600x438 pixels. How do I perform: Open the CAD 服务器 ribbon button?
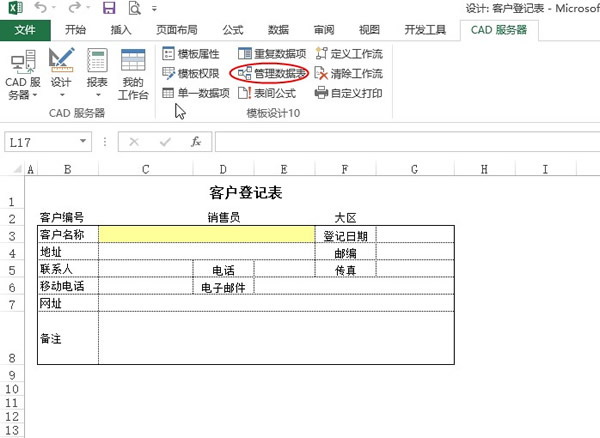click(x=21, y=76)
